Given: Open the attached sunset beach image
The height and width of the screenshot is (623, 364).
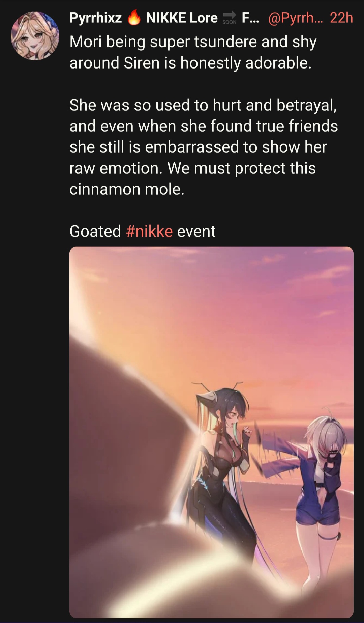Looking at the screenshot, I should coord(211,432).
